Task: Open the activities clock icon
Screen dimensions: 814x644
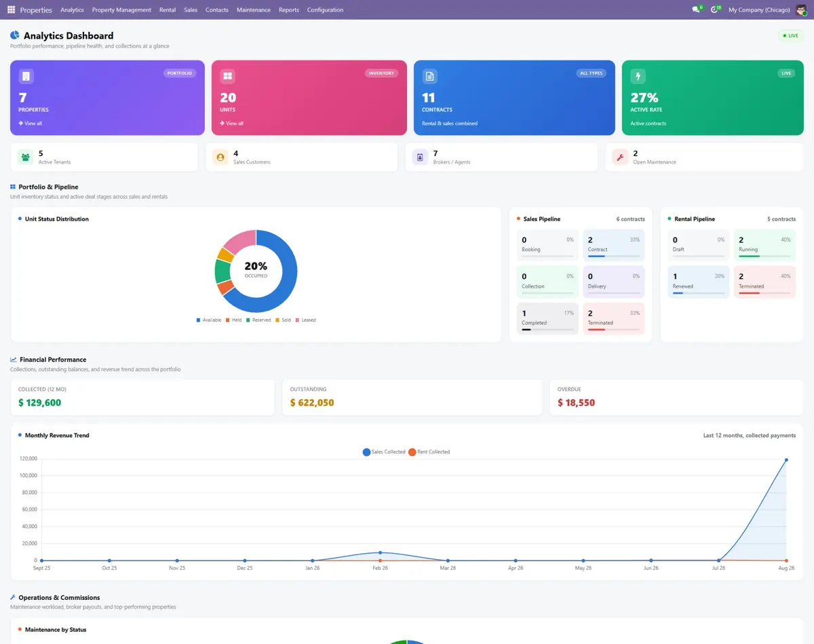Action: click(x=714, y=10)
